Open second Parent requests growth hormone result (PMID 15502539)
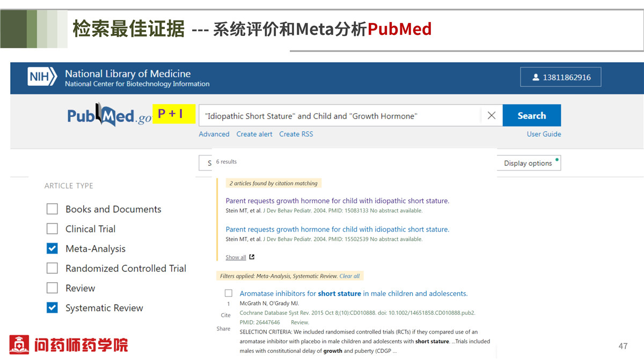Image resolution: width=644 pixels, height=362 pixels. (337, 229)
